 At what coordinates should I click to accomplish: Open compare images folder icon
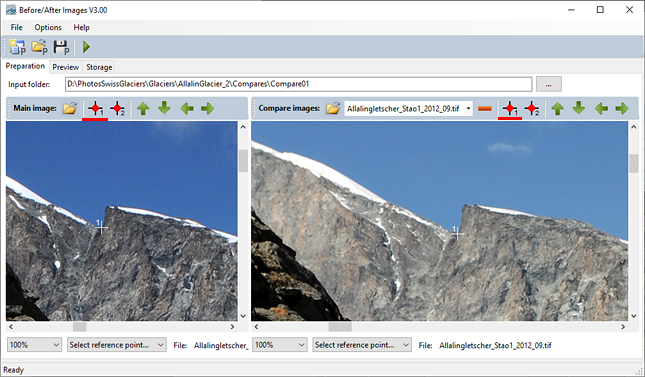point(333,108)
